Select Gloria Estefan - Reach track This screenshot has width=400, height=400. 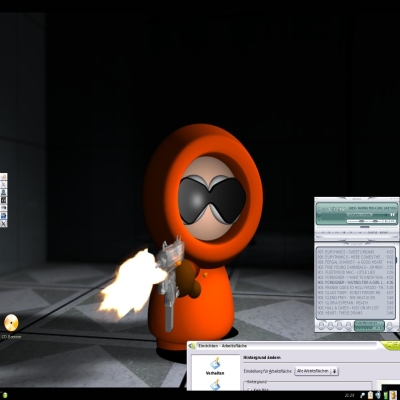[x=355, y=303]
